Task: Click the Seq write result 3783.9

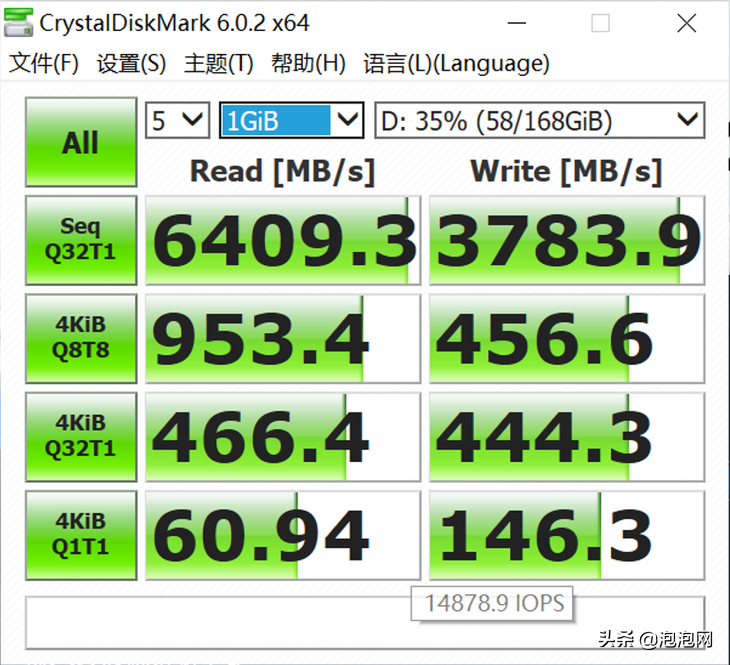Action: [567, 240]
